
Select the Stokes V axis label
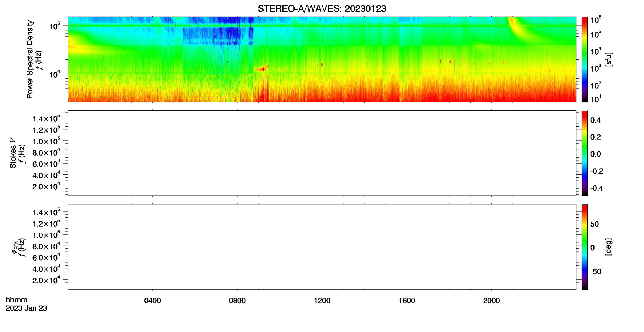(13, 153)
